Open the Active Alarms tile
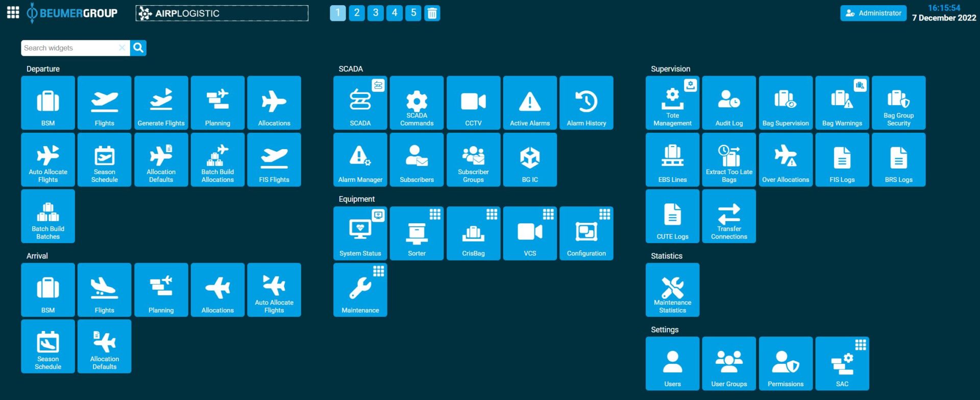Image resolution: width=980 pixels, height=400 pixels. [530, 103]
